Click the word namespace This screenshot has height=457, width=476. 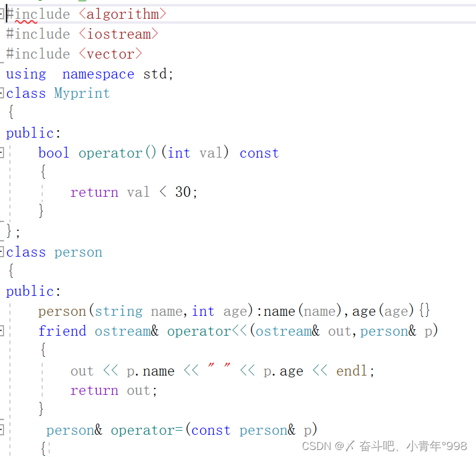coord(98,74)
